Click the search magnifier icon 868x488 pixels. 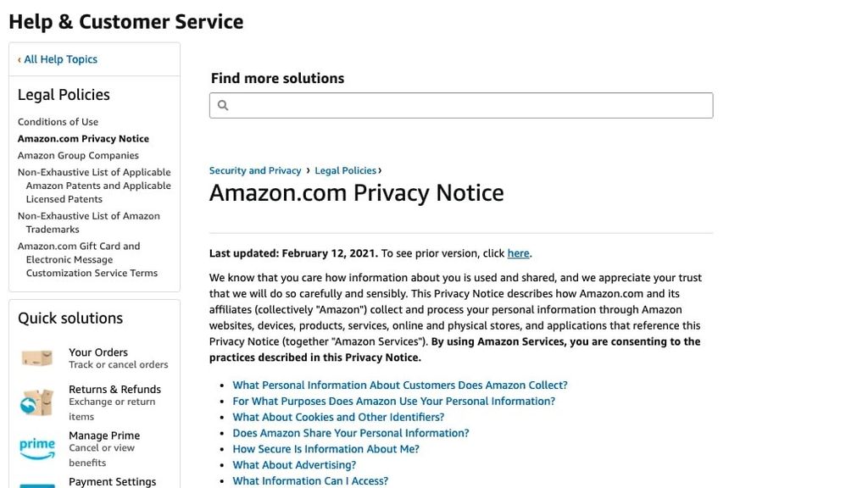click(222, 104)
